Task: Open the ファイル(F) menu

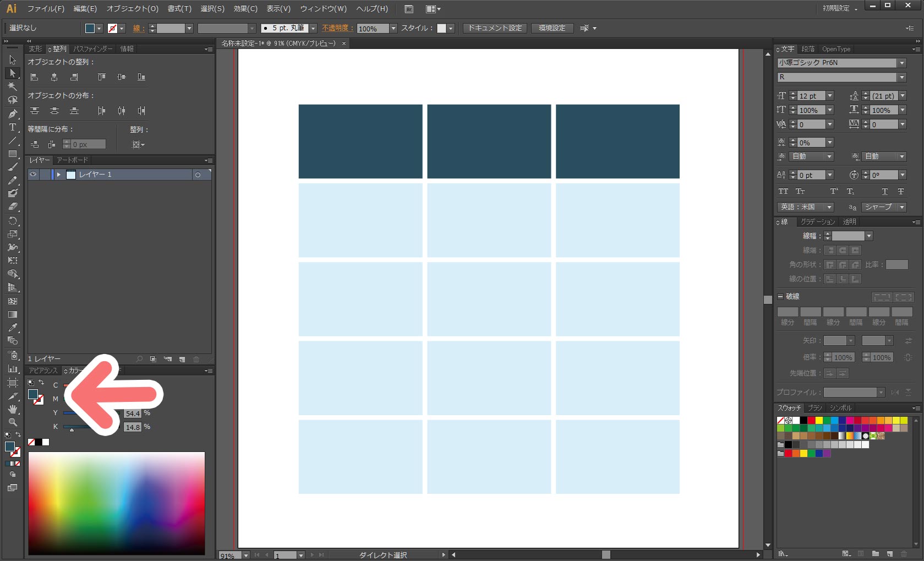Action: tap(46, 9)
